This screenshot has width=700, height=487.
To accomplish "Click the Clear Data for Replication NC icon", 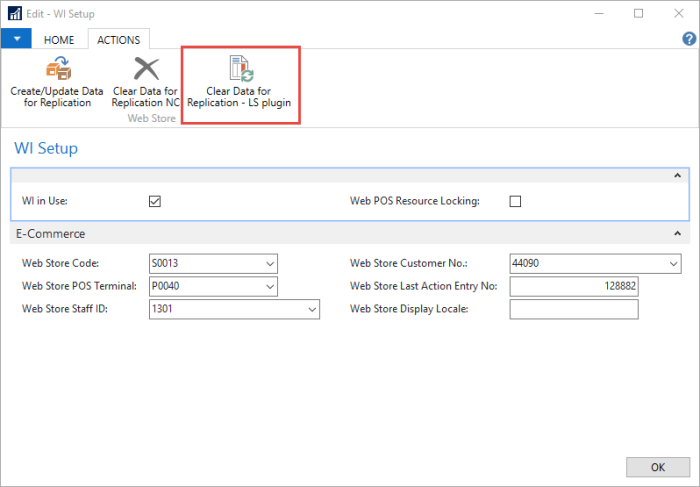I will (x=147, y=69).
